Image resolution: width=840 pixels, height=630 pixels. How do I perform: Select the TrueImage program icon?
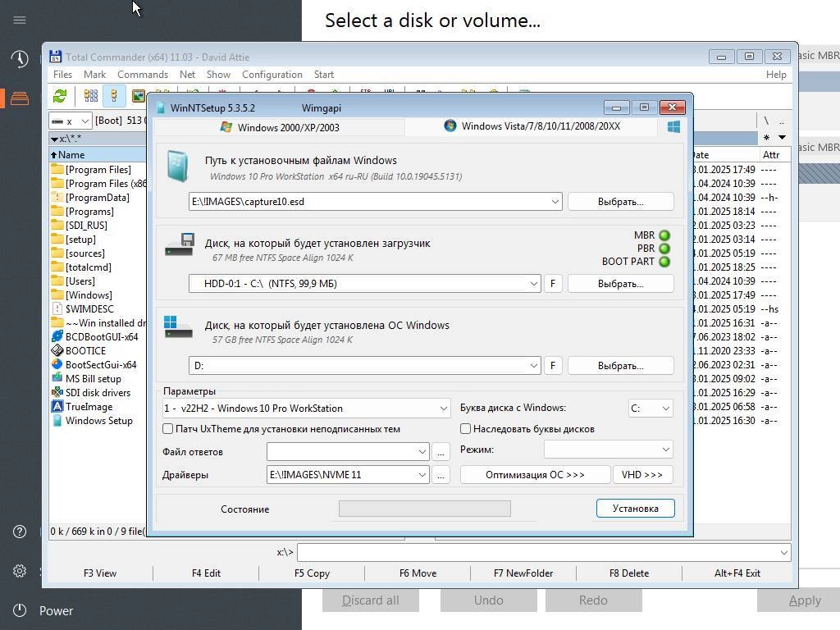[x=57, y=406]
